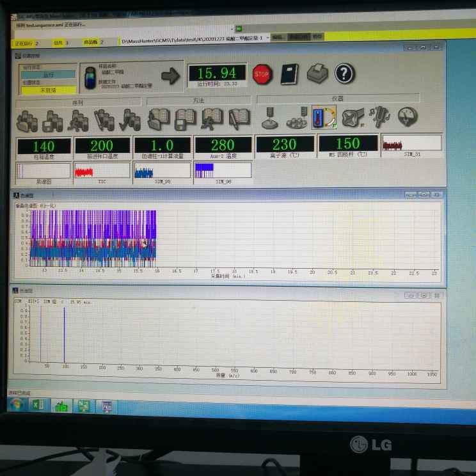Click the load method open book icon

(158, 118)
